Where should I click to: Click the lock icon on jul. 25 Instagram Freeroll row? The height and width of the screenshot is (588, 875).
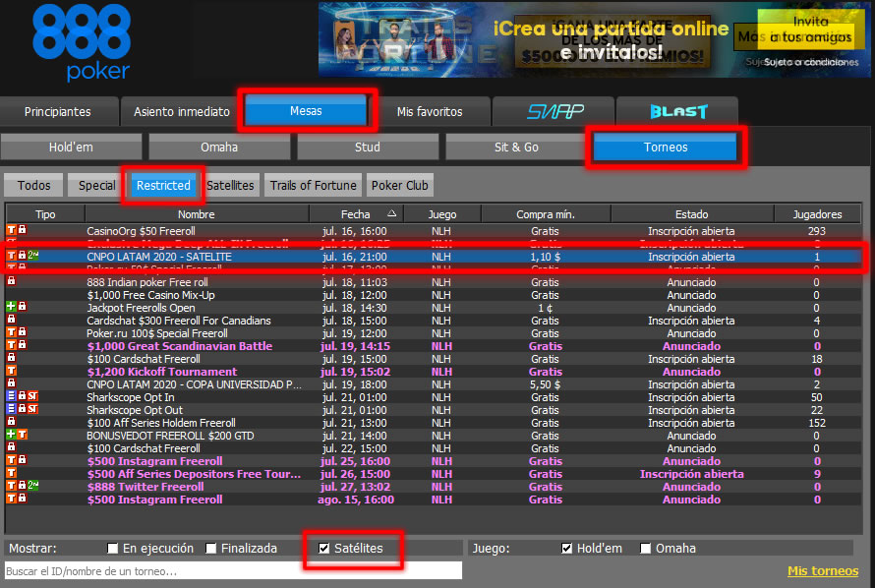pos(23,461)
